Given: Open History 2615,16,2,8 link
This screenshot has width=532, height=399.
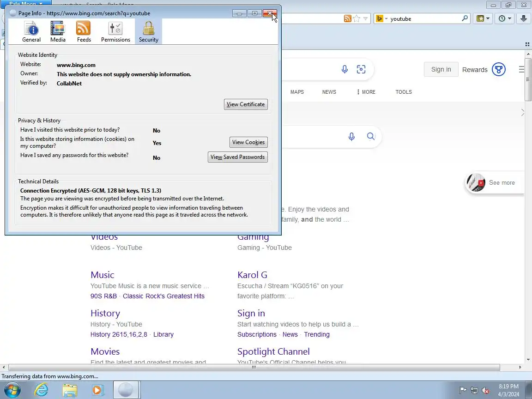Looking at the screenshot, I should click(x=119, y=334).
